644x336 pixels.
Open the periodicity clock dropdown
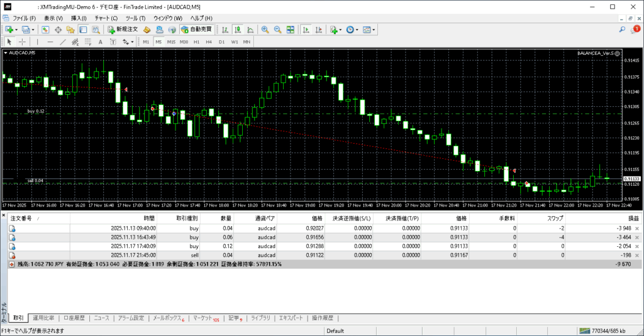coord(352,30)
